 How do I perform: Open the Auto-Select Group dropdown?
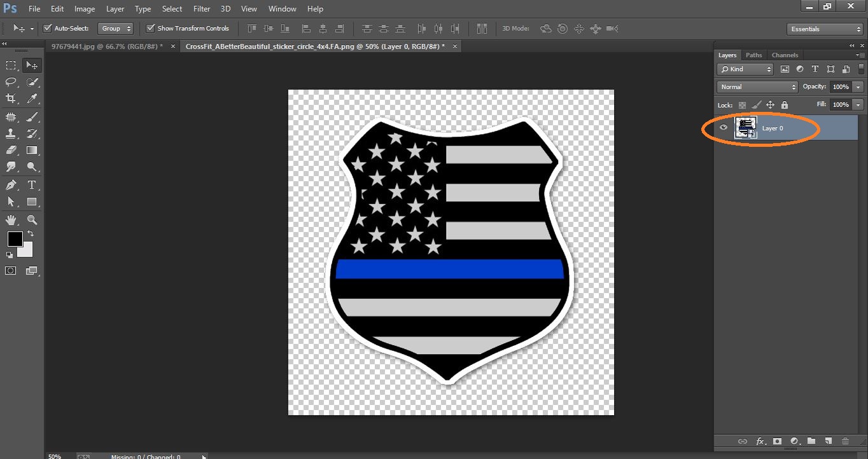pos(115,29)
